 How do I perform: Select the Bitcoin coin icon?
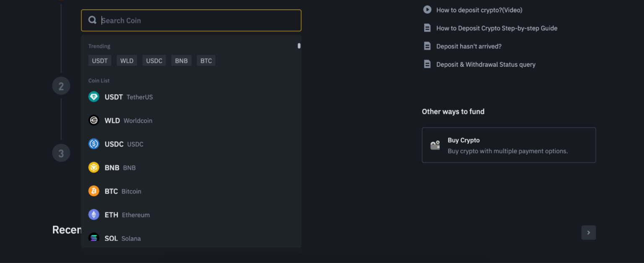click(93, 191)
